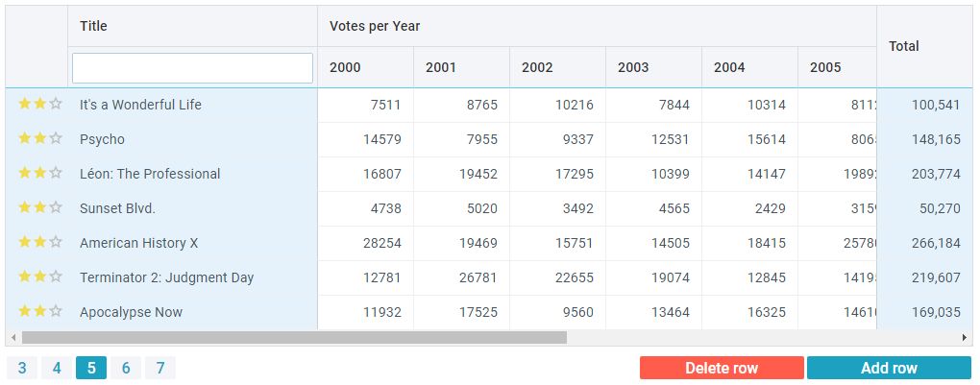
Task: Click right arrow of horizontal scrollbar
Action: 966,338
